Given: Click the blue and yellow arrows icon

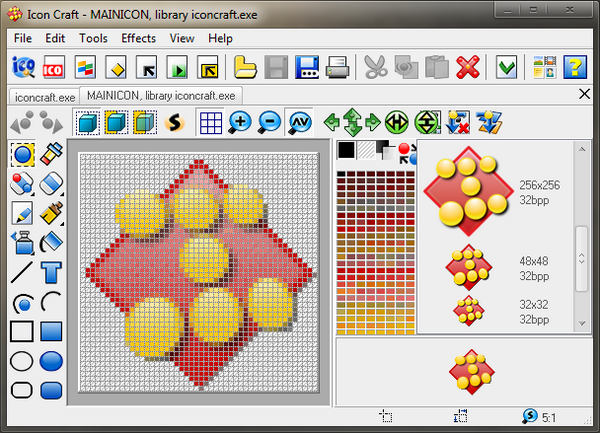Looking at the screenshot, I should [x=488, y=122].
